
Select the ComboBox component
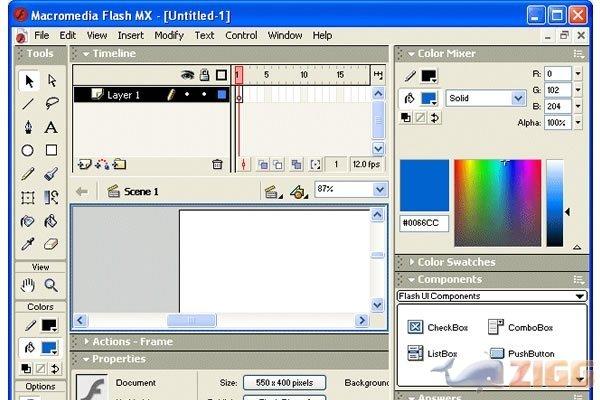pos(520,327)
